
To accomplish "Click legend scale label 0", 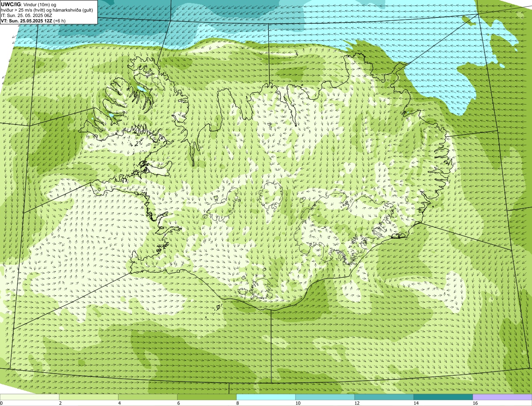I will (2, 403).
